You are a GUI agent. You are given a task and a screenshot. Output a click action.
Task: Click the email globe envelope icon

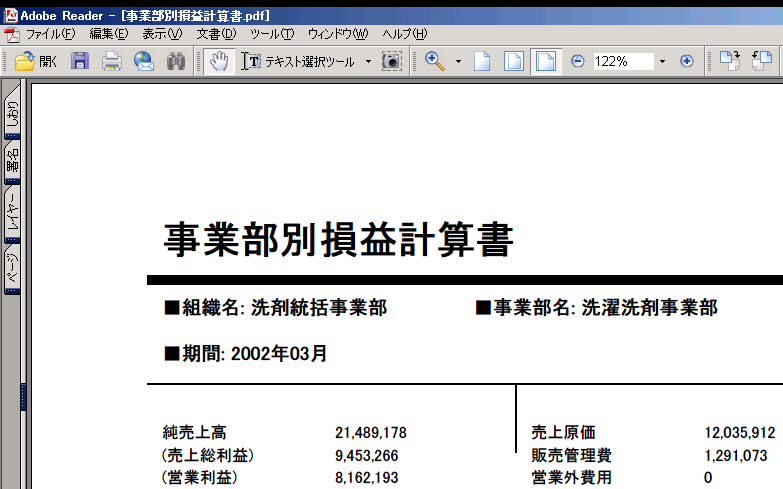[x=144, y=61]
